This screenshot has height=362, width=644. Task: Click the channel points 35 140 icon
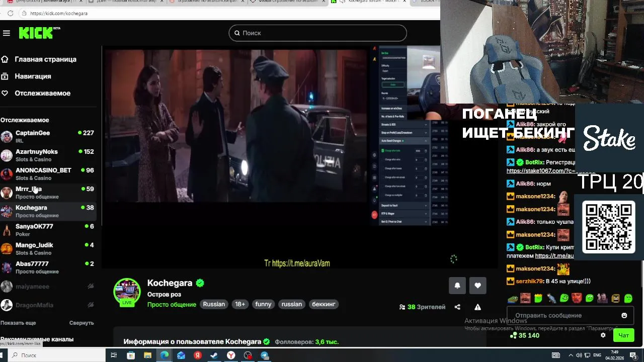tap(513, 335)
